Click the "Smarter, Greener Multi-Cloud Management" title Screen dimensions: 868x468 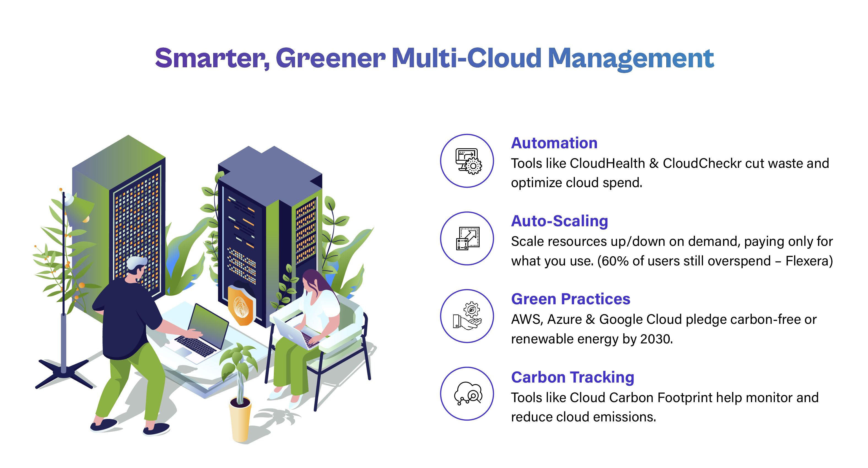point(434,58)
